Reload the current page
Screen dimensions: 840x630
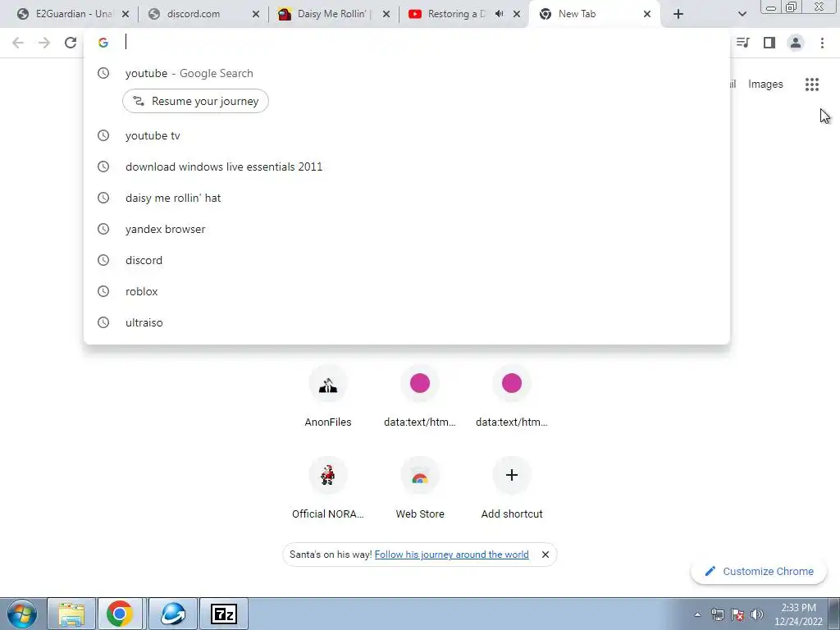point(71,43)
